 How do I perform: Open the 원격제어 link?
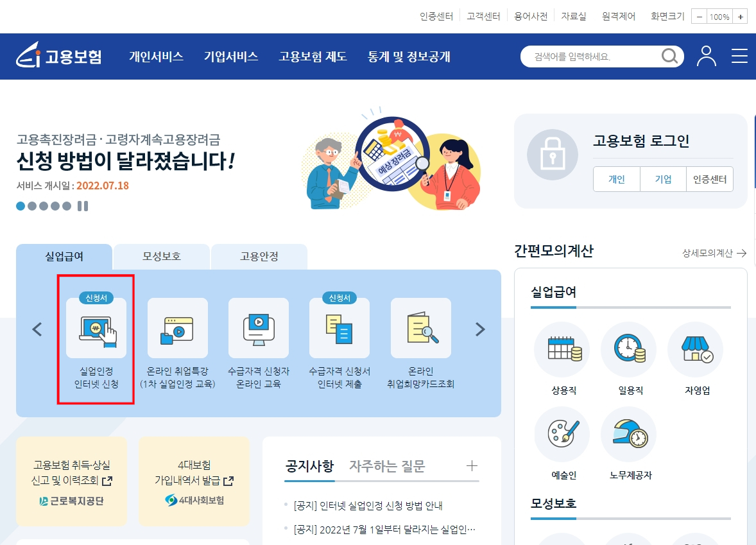[x=619, y=17]
